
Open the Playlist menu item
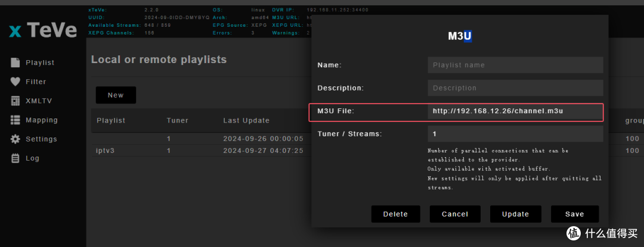pyautogui.click(x=40, y=62)
